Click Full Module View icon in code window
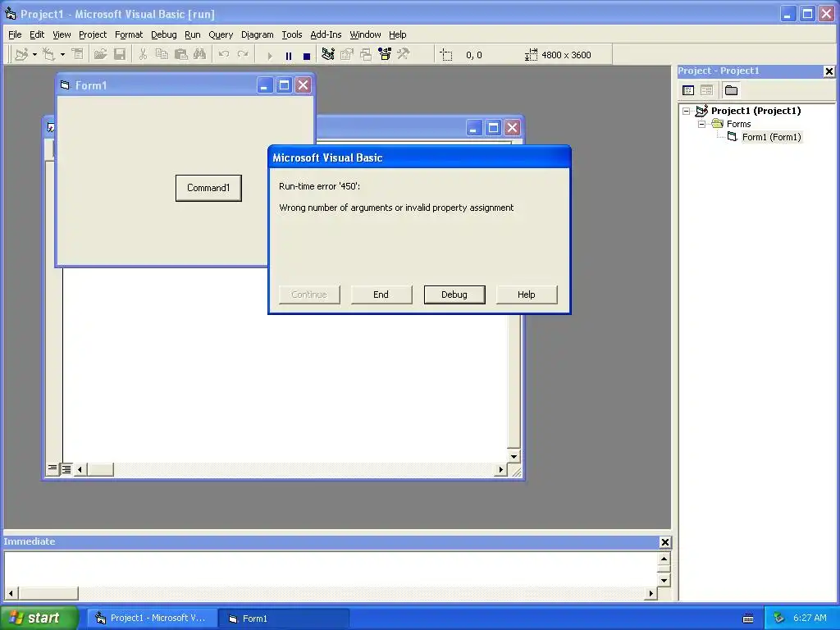Screen dimensions: 840x630 coord(66,469)
